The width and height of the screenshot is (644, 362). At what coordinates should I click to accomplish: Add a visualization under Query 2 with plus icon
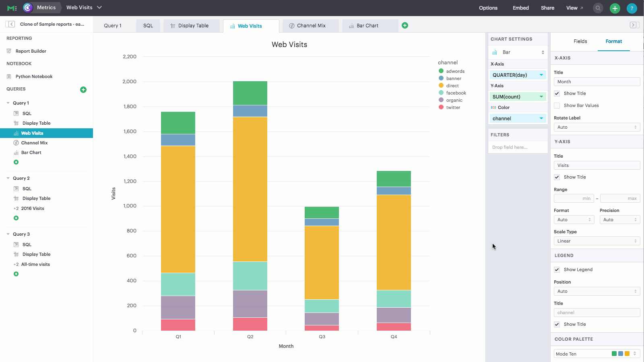pos(16,218)
